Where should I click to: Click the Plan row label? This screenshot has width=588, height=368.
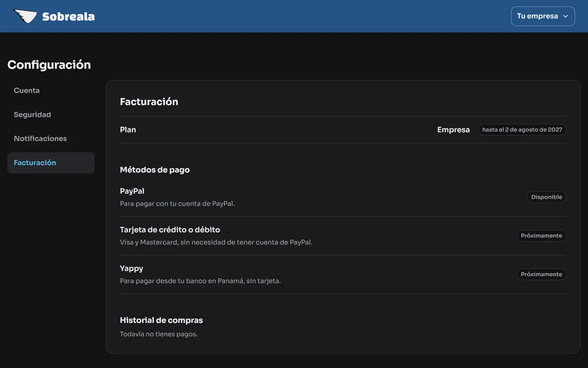(x=128, y=130)
